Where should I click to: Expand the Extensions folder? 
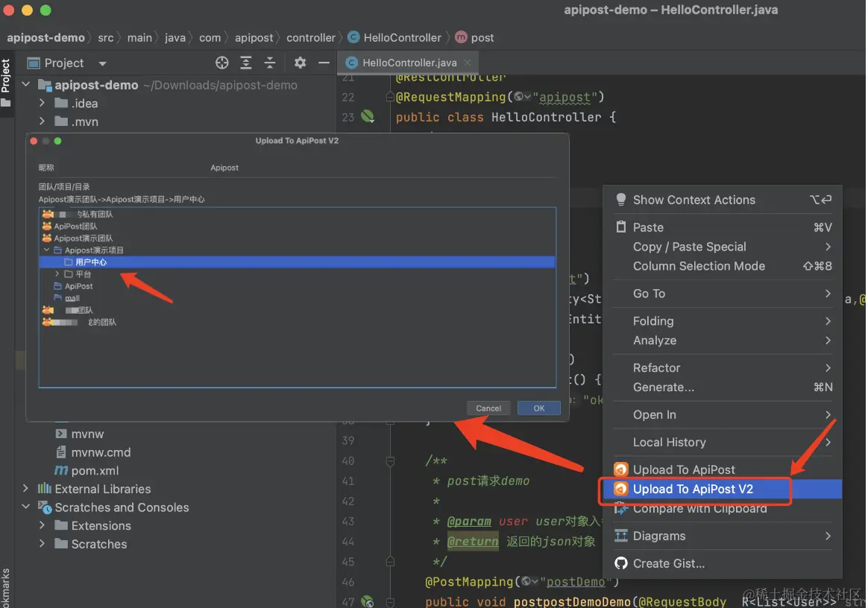click(42, 525)
